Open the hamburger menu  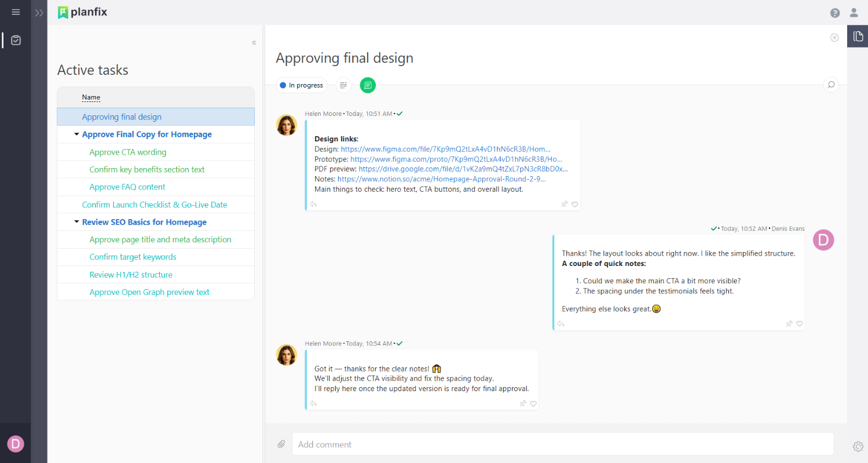[16, 12]
